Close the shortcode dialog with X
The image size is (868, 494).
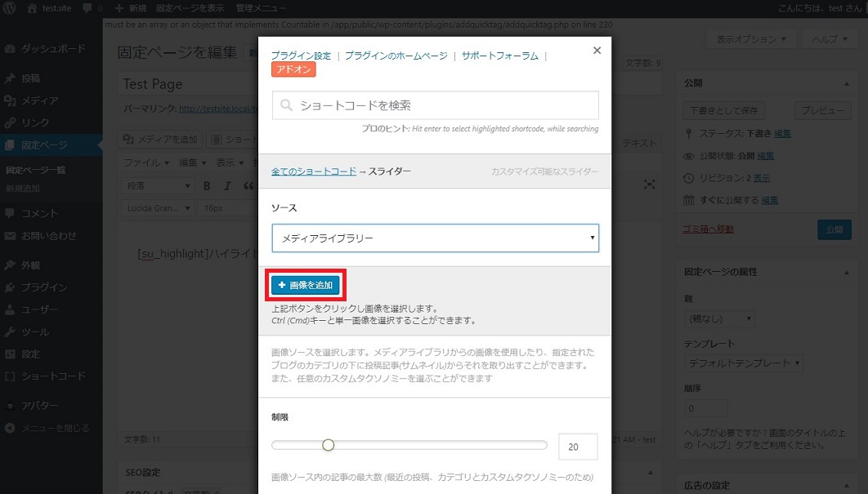pyautogui.click(x=597, y=51)
